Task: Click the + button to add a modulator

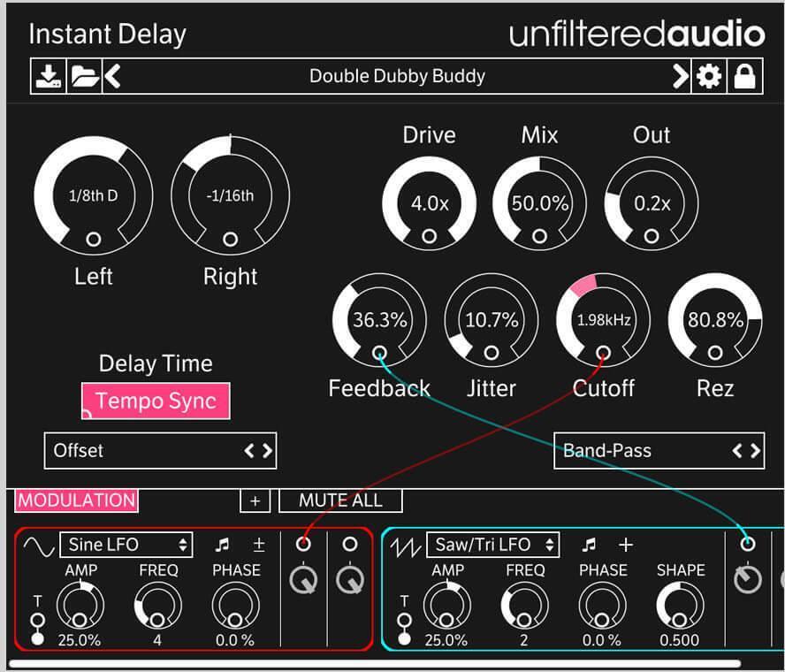Action: point(255,500)
